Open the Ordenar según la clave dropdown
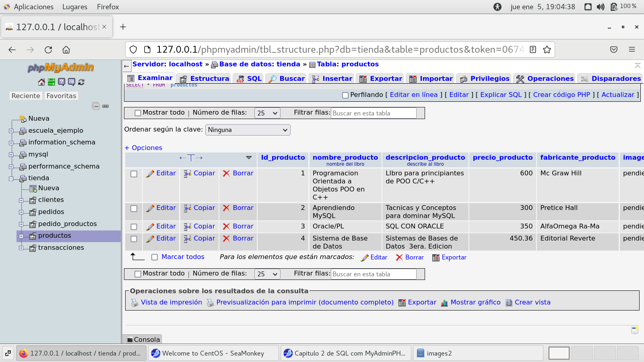Screen dimensions: 644x362 tap(248, 130)
